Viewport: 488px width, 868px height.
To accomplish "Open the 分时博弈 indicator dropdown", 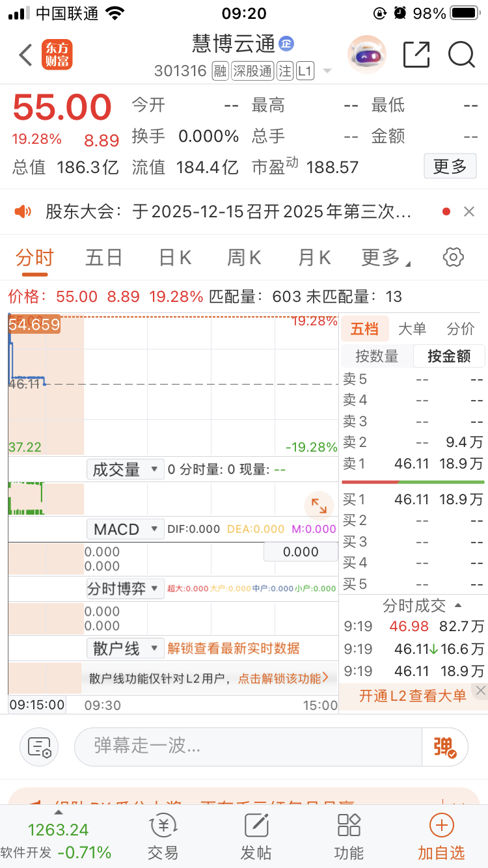I will click(126, 589).
